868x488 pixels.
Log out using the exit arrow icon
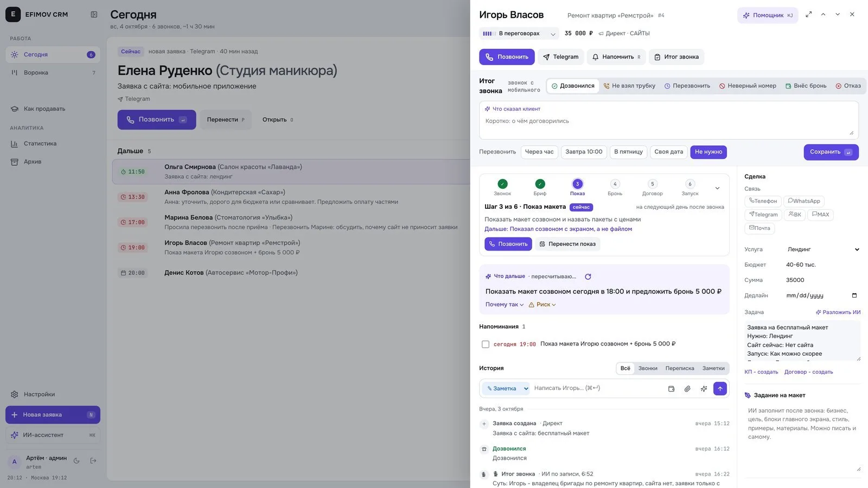click(93, 461)
